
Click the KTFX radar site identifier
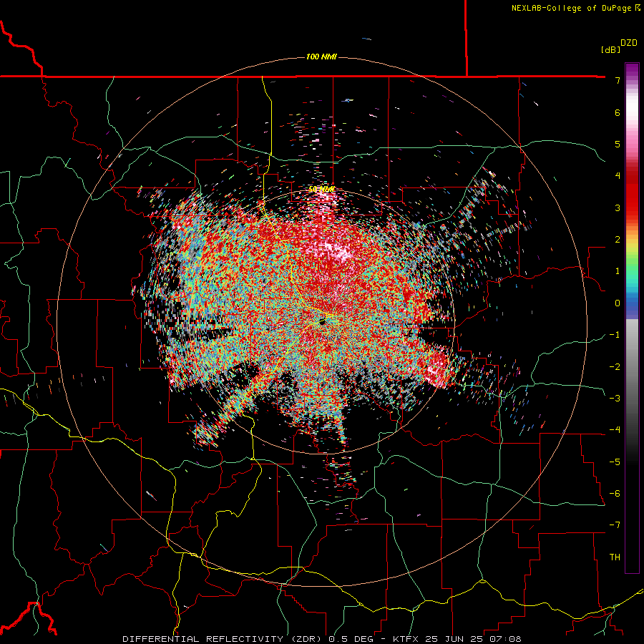coord(406,639)
